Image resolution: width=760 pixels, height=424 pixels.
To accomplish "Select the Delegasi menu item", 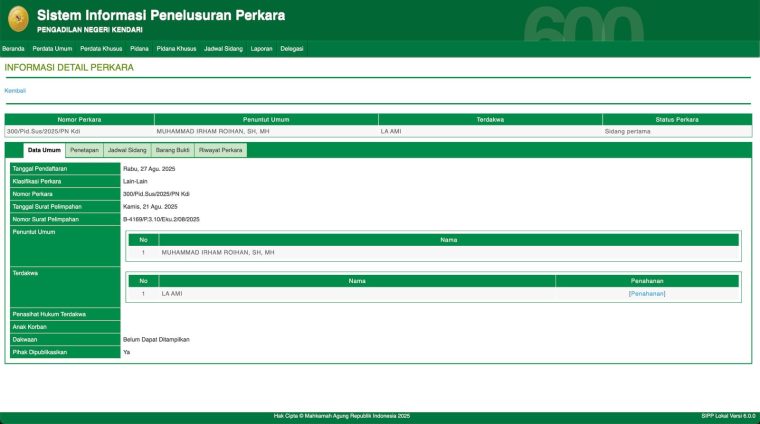I will coord(291,48).
